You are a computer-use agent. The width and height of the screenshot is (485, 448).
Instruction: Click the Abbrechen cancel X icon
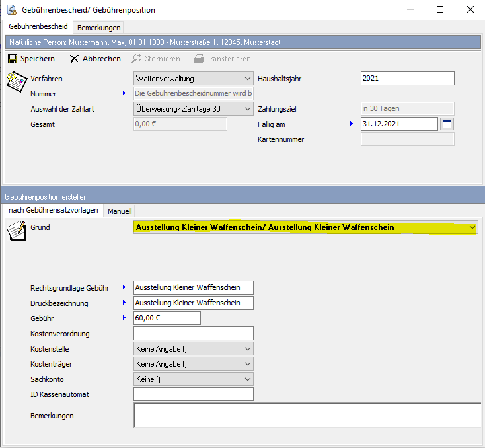point(74,59)
